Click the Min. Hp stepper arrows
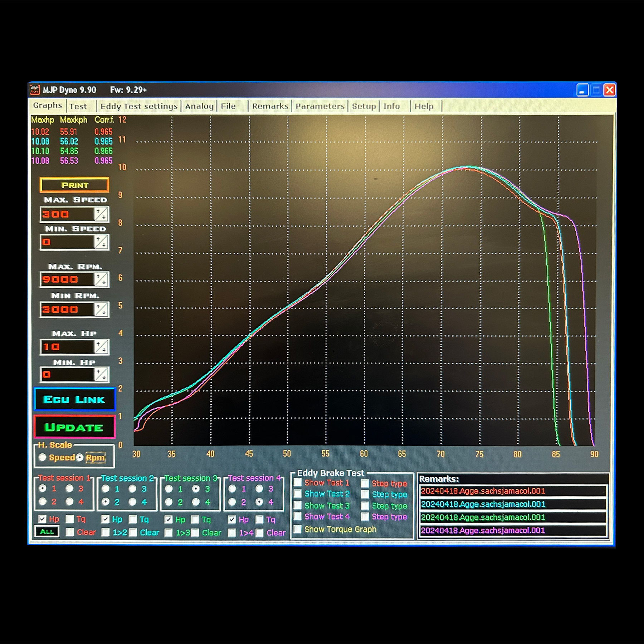 (101, 375)
